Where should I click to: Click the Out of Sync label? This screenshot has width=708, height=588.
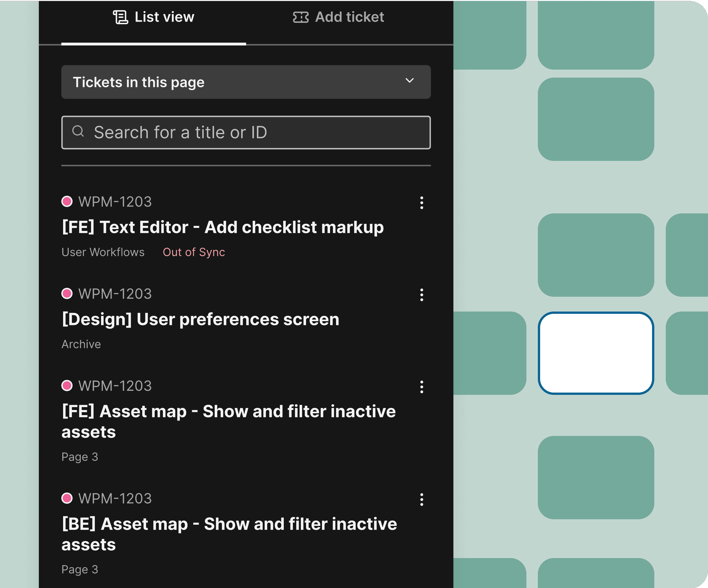click(194, 252)
